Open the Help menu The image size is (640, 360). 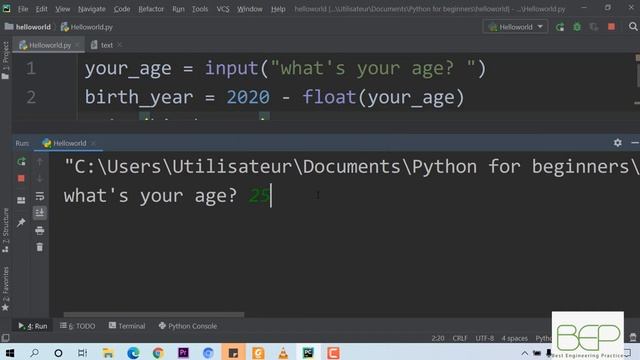click(278, 9)
